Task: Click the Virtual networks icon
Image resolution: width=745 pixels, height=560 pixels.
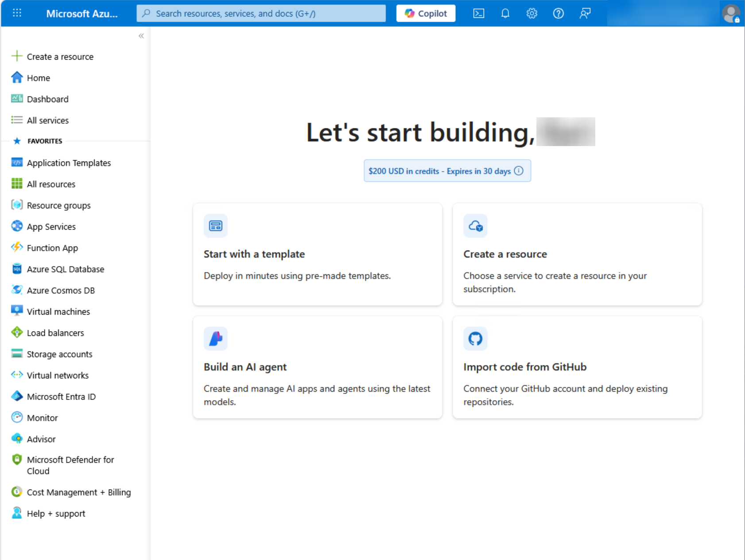Action: (x=17, y=375)
